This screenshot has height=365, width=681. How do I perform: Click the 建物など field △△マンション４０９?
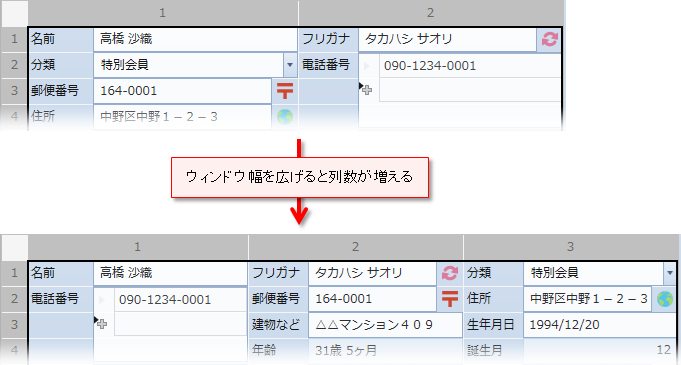[x=385, y=325]
